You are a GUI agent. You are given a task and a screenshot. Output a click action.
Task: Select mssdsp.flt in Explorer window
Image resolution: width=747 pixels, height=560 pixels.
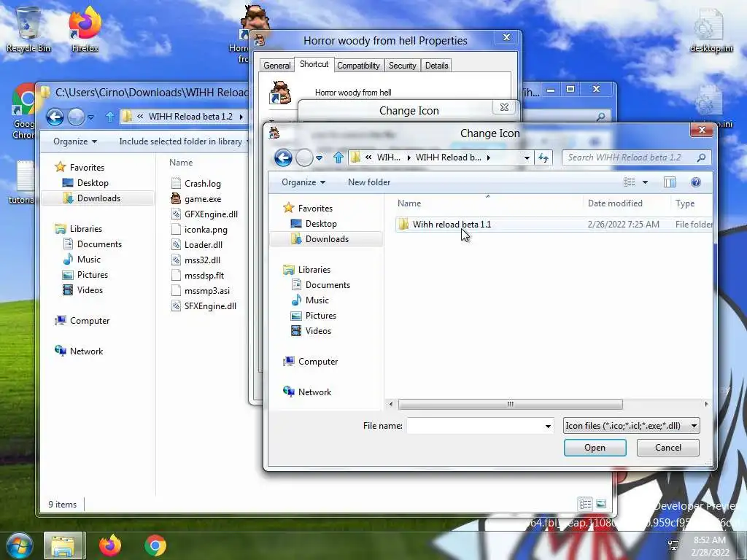pos(198,275)
